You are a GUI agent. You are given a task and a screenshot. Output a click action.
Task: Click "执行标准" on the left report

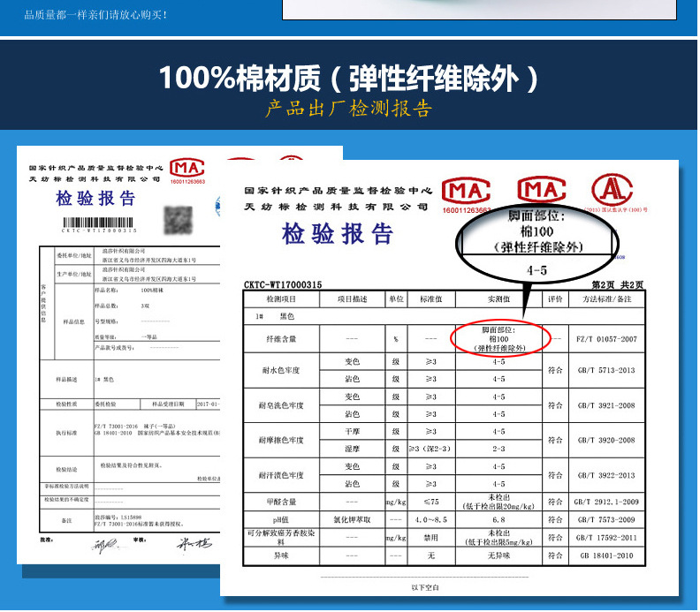[x=66, y=433]
